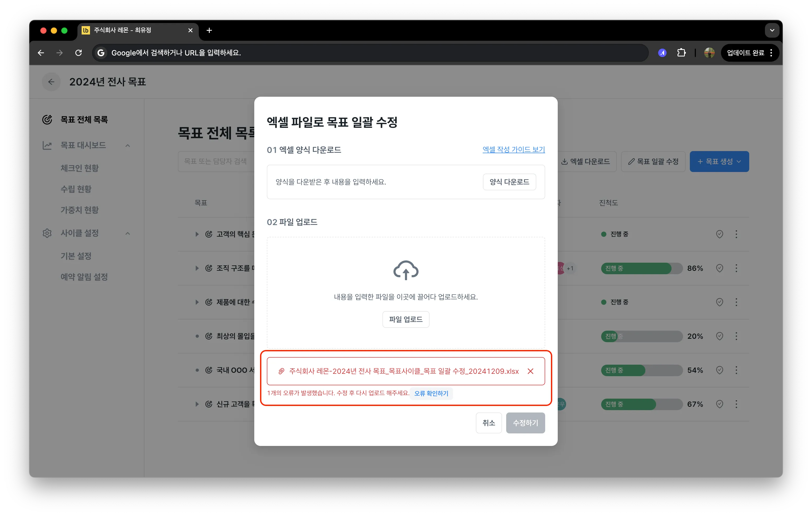Open 가중치 현황 sidebar item
Image resolution: width=812 pixels, height=516 pixels.
coord(80,210)
